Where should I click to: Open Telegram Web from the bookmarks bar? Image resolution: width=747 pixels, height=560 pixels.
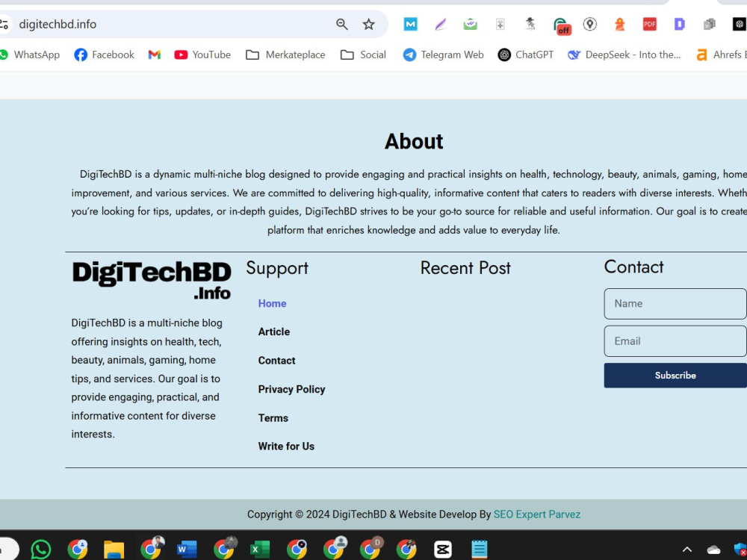tap(443, 54)
